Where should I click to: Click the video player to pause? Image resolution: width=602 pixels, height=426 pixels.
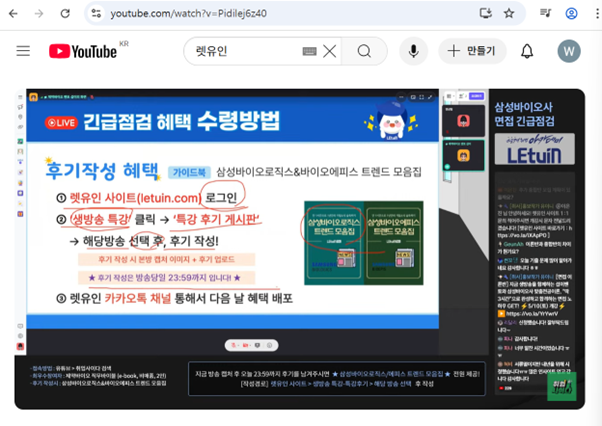(x=230, y=240)
